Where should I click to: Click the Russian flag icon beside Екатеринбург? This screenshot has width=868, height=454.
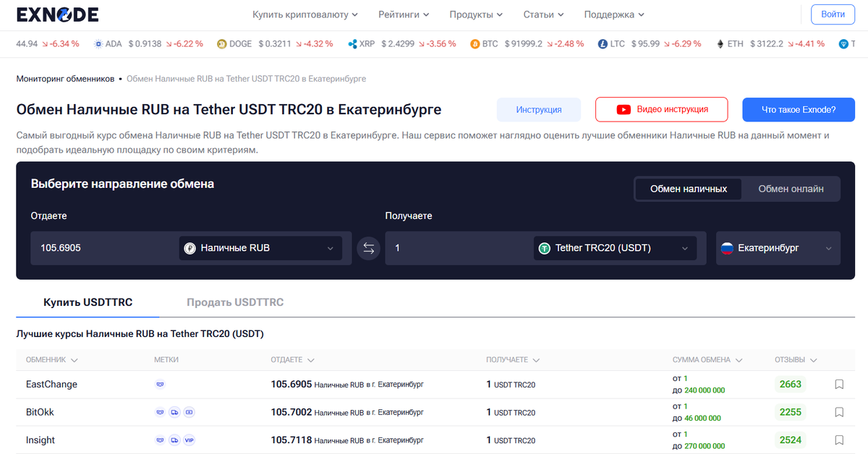[x=727, y=248]
